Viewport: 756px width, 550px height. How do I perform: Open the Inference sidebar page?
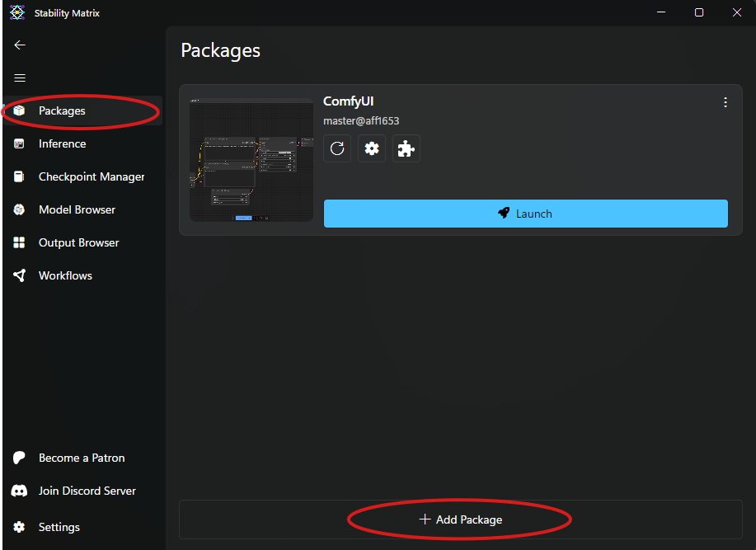83,143
